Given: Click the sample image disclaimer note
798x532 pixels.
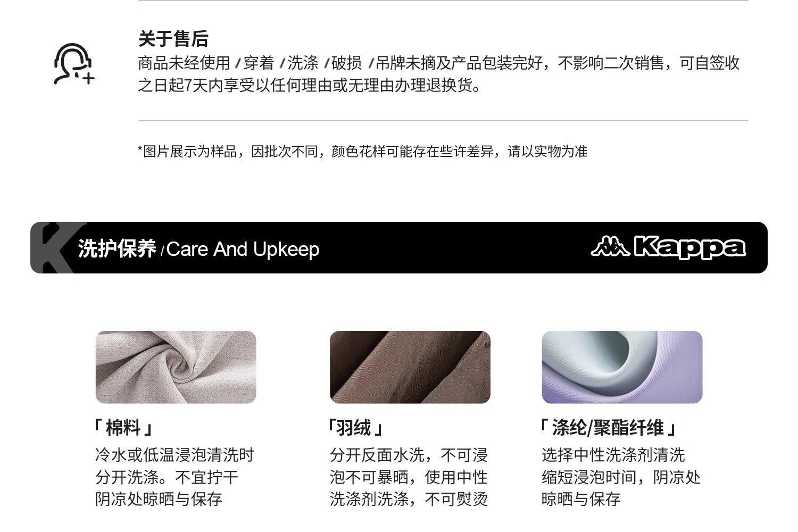Looking at the screenshot, I should coord(362,151).
